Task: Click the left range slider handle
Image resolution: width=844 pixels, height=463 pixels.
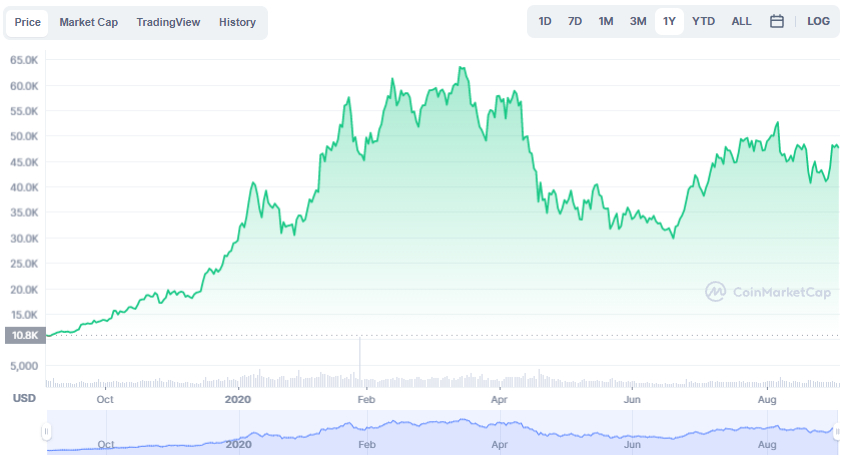Action: tap(47, 431)
